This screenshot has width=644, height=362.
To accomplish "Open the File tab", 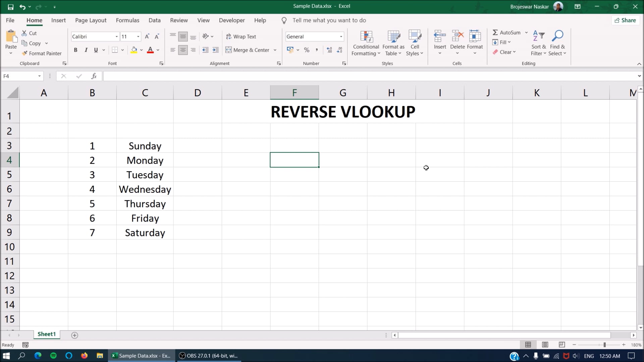I will [x=10, y=20].
